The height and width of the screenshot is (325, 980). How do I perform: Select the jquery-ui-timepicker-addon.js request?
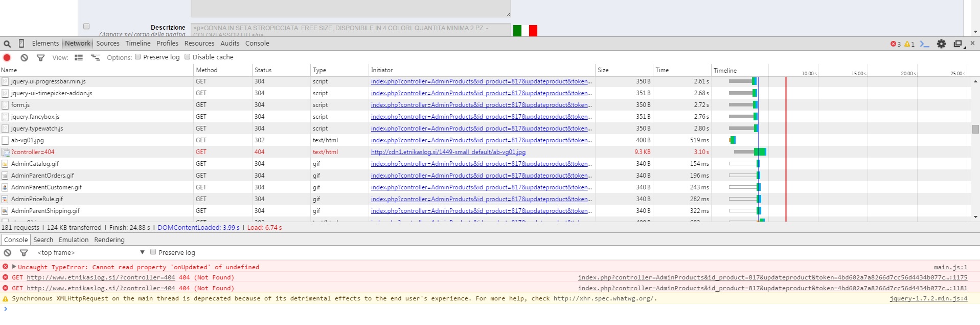pyautogui.click(x=485, y=93)
